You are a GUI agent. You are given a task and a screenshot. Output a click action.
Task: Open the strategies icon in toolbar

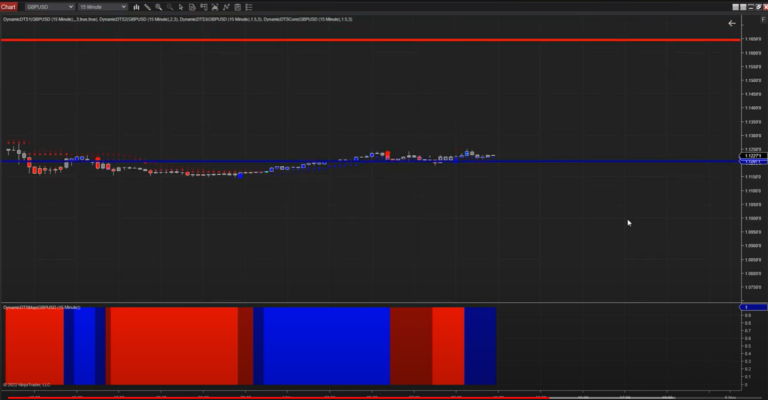215,7
